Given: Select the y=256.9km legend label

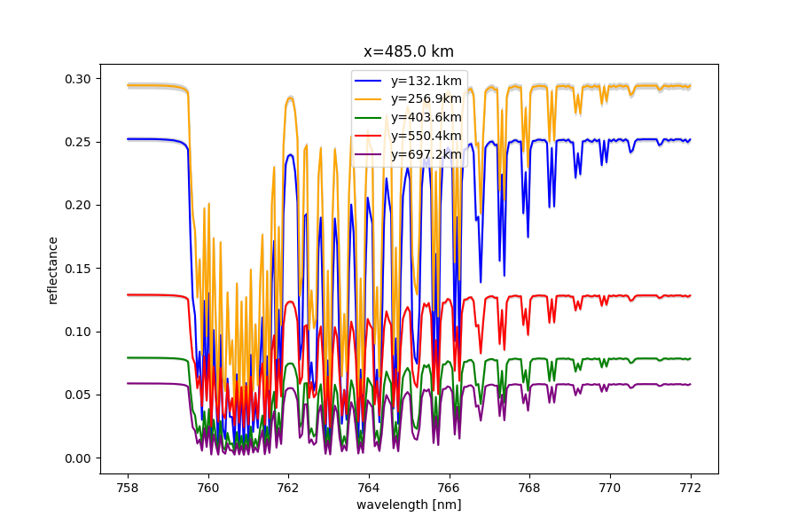Looking at the screenshot, I should click(426, 98).
